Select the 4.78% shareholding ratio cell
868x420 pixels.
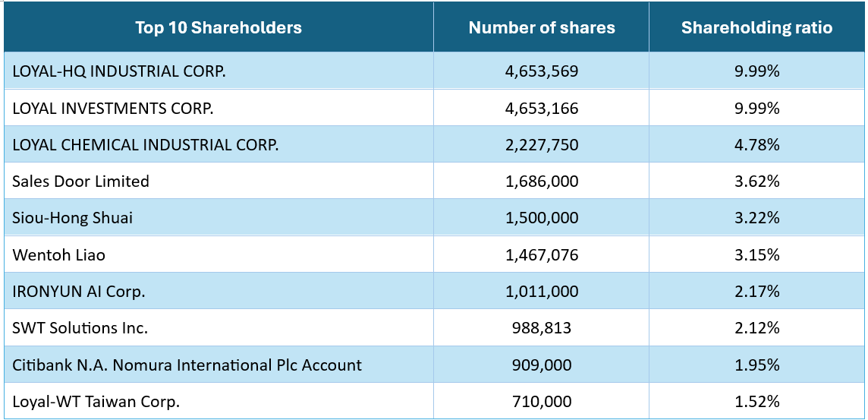pyautogui.click(x=756, y=144)
